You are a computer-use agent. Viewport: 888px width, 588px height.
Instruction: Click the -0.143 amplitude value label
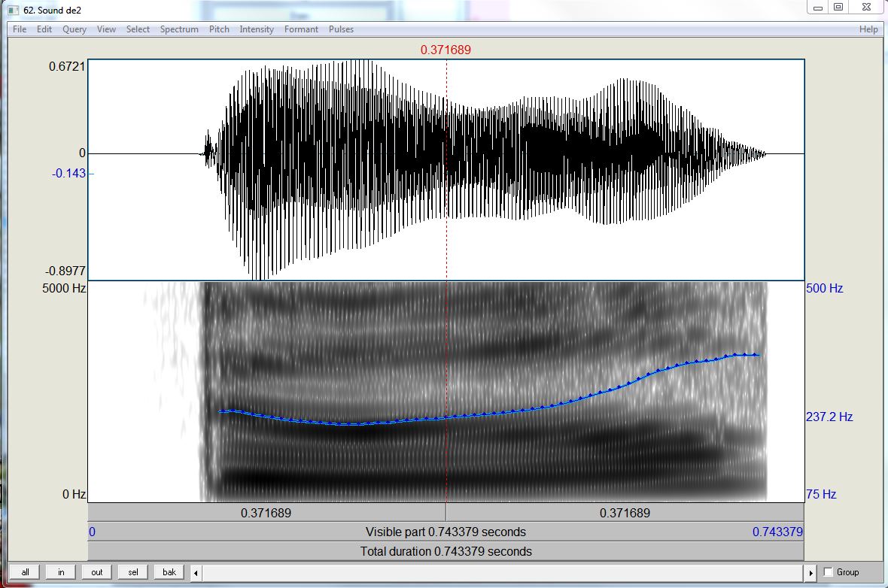tap(69, 173)
